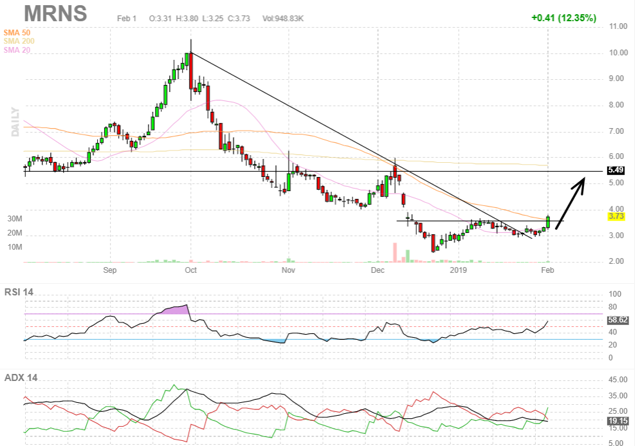Click the 100 level on RSI scale
This screenshot has height=446, width=640.
(x=615, y=294)
